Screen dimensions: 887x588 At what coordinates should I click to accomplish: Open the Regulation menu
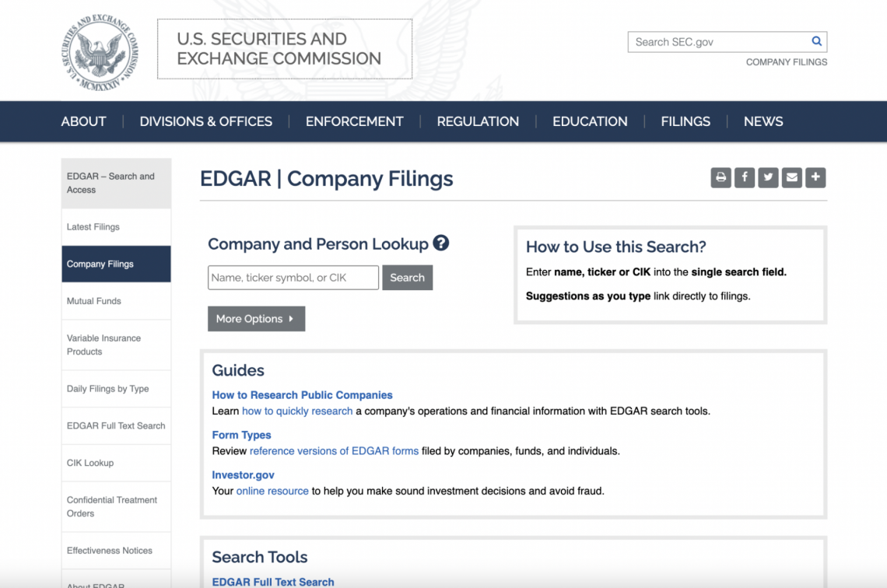pos(478,121)
